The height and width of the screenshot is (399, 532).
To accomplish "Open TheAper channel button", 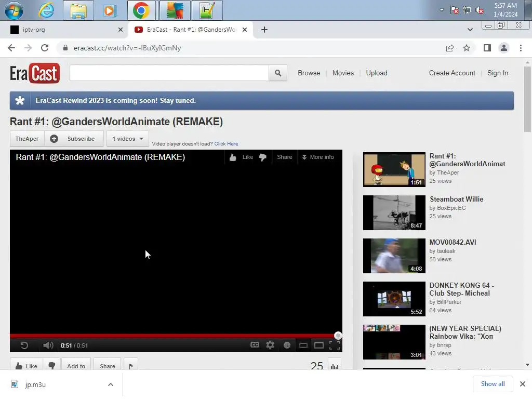I will (x=27, y=139).
